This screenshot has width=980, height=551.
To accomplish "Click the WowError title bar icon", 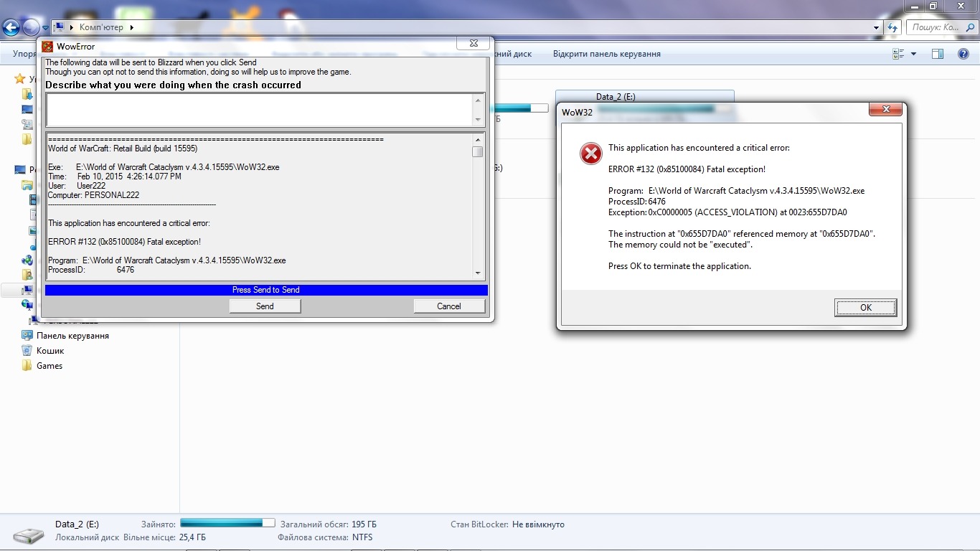I will pyautogui.click(x=48, y=47).
